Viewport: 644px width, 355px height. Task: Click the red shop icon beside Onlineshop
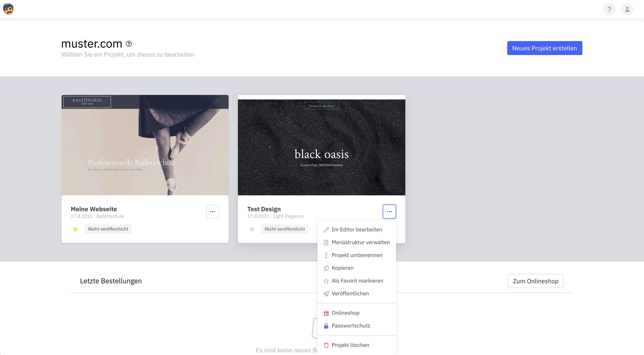click(x=326, y=313)
